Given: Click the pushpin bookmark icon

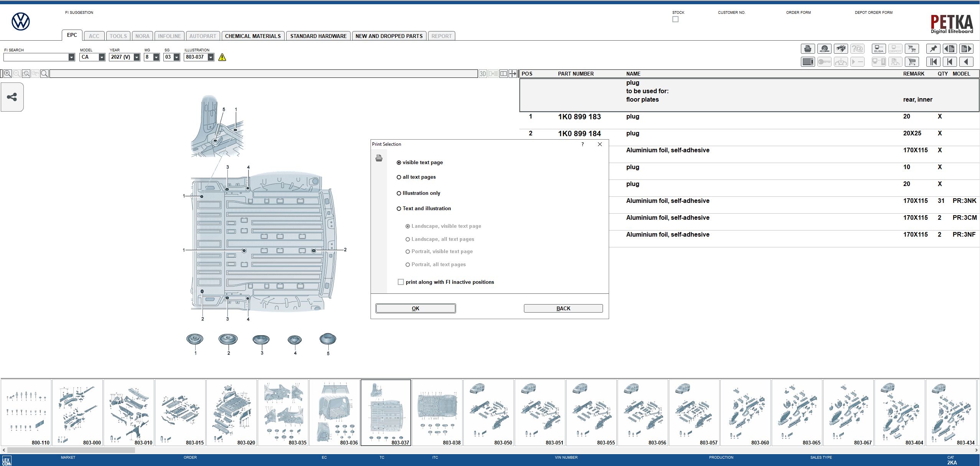Looking at the screenshot, I should click(933, 49).
